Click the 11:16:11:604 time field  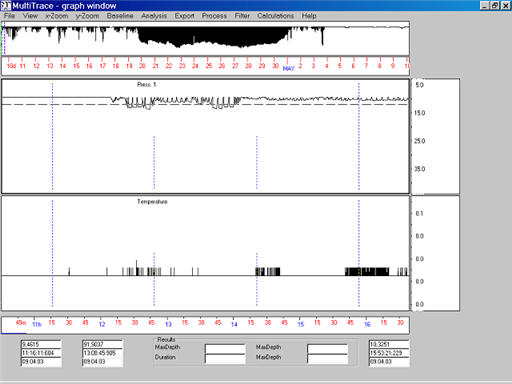coord(41,353)
